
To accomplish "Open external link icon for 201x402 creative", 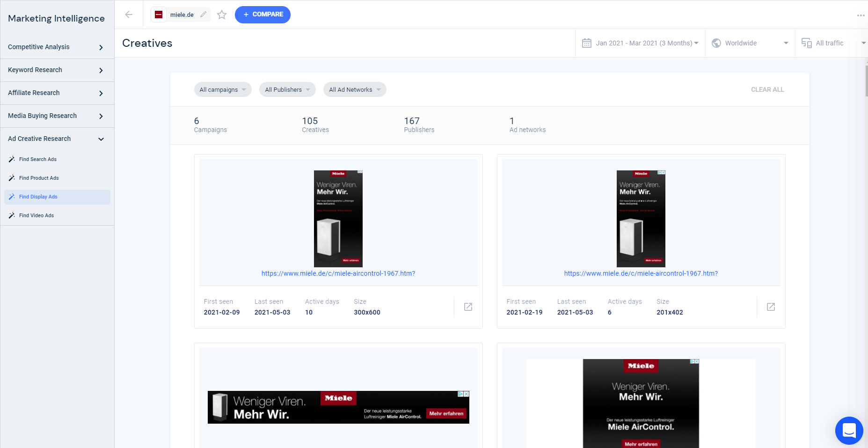I will [x=771, y=307].
